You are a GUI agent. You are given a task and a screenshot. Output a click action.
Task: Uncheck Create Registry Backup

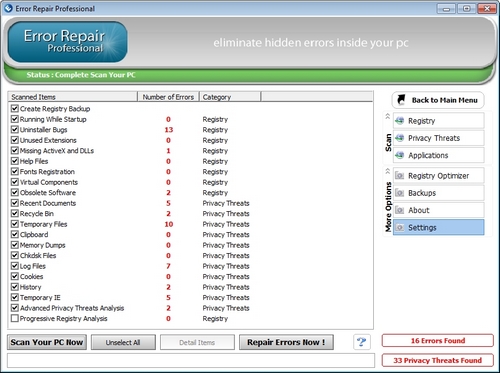coord(14,108)
